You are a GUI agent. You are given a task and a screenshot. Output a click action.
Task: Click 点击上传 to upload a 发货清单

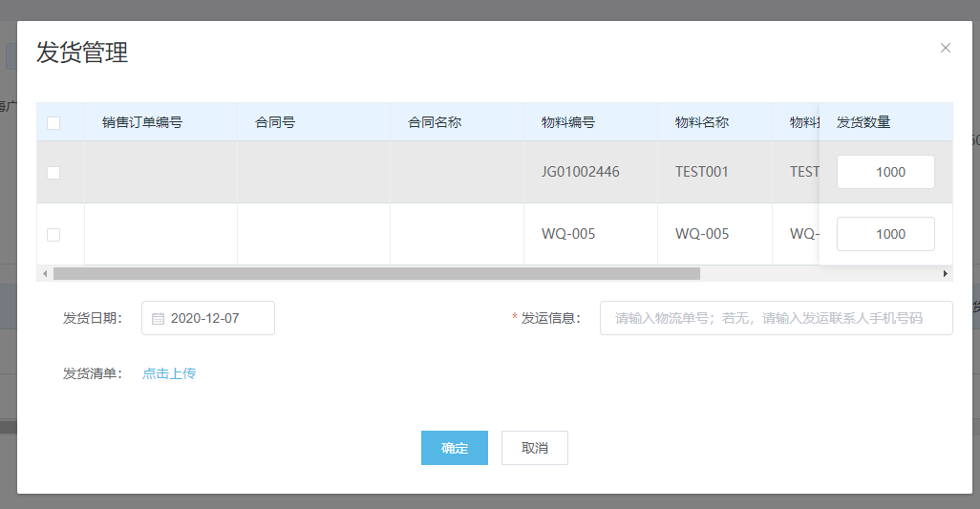pyautogui.click(x=169, y=373)
